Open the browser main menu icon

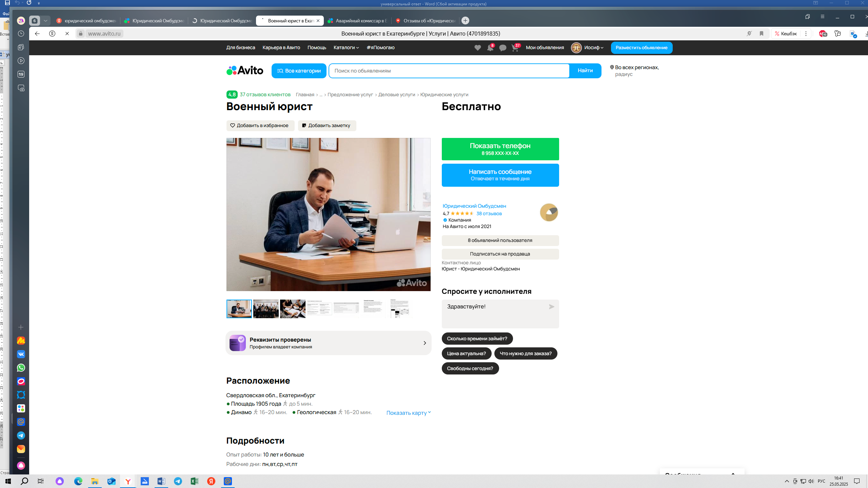pos(823,17)
